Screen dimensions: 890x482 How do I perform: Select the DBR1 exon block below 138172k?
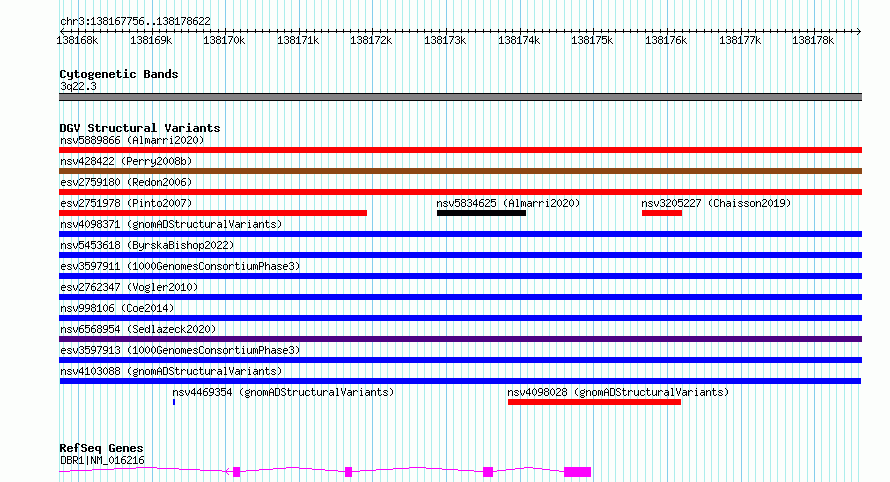click(349, 472)
